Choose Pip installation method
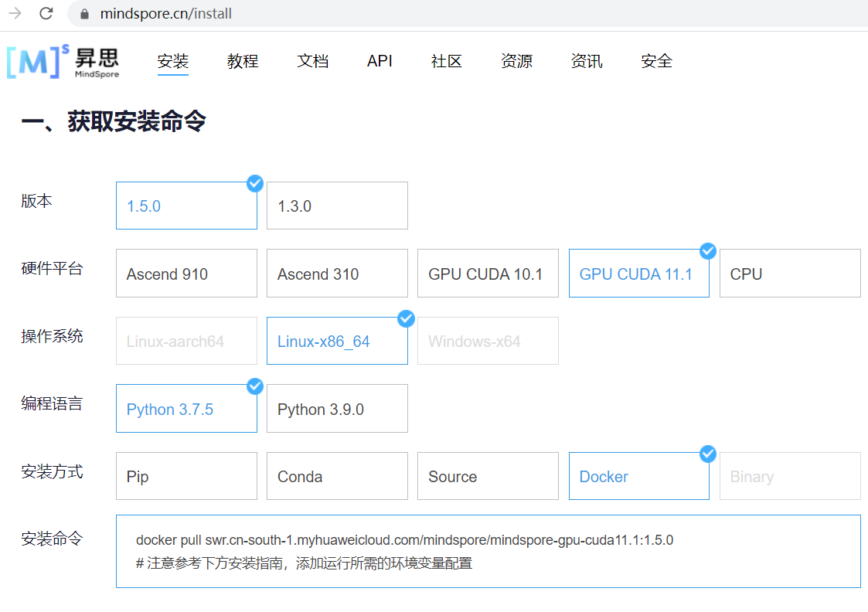This screenshot has height=612, width=868. point(186,477)
